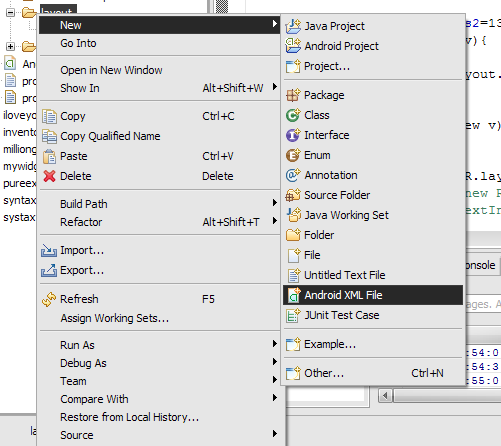
Task: Select the mywidg project in tree
Action: pyautogui.click(x=19, y=166)
